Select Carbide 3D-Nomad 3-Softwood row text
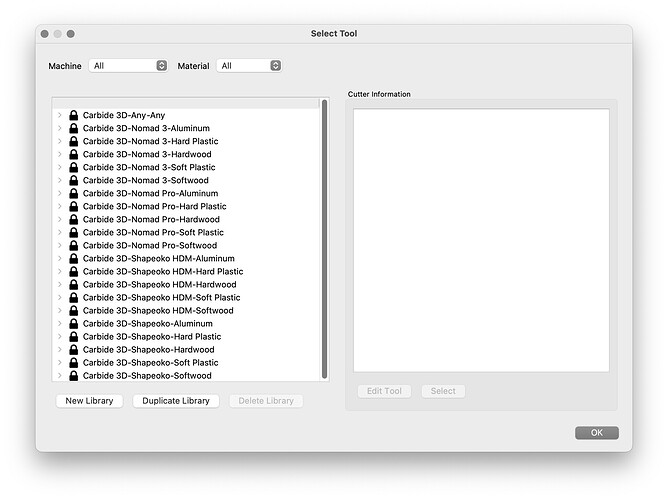 (x=145, y=180)
